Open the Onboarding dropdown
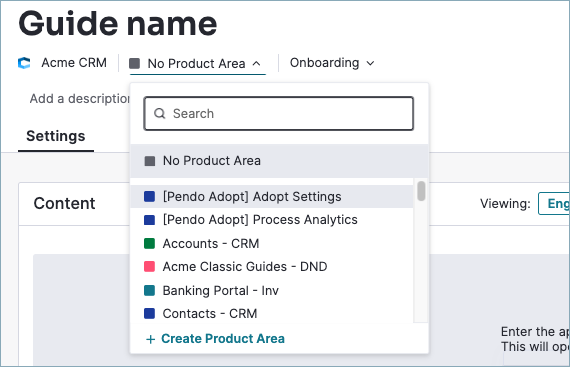This screenshot has height=367, width=570. click(x=332, y=63)
